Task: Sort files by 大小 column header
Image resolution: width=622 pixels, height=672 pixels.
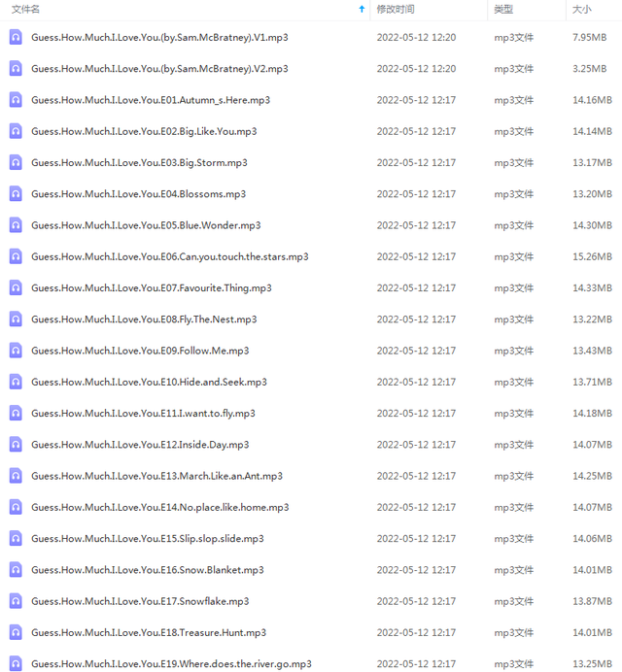Action: click(582, 9)
